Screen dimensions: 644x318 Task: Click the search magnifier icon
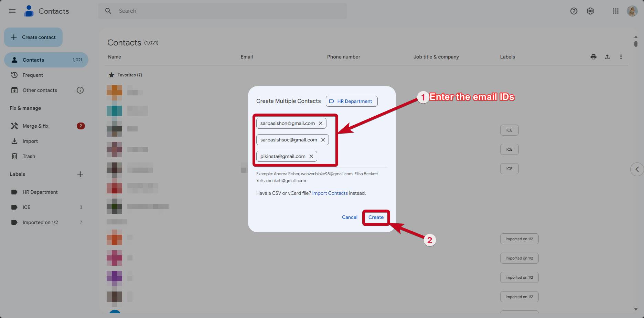point(108,11)
